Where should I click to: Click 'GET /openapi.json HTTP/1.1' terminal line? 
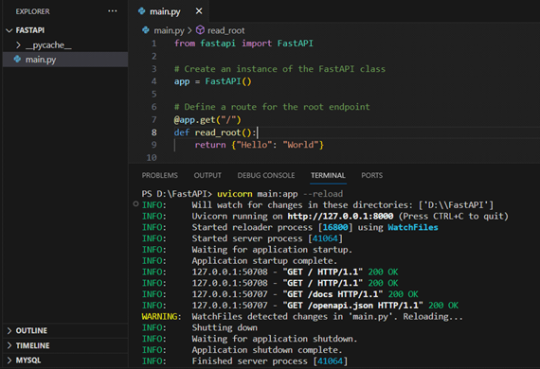pyautogui.click(x=300, y=305)
